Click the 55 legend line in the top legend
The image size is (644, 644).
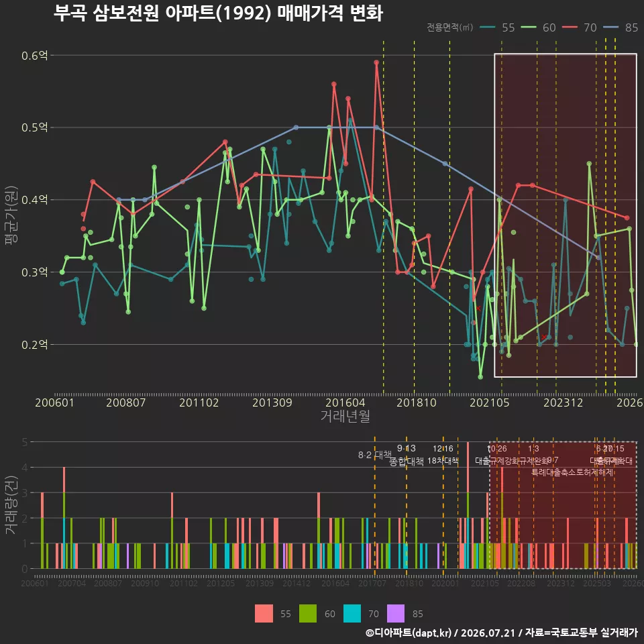point(488,28)
